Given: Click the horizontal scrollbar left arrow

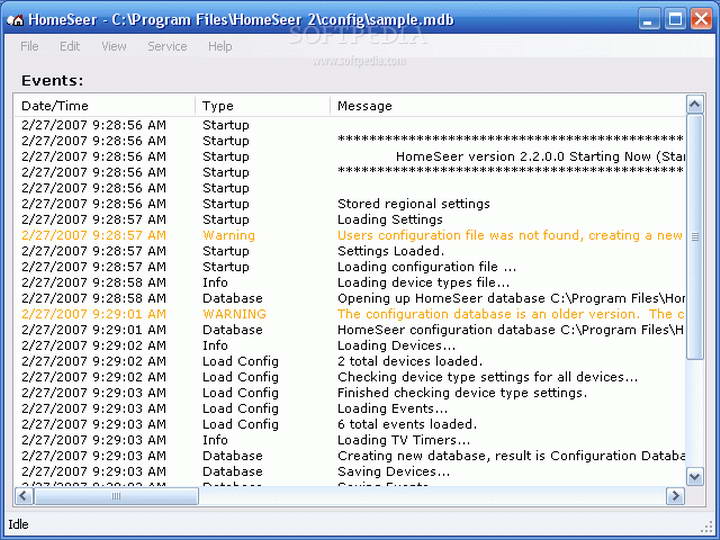Looking at the screenshot, I should coord(24,496).
